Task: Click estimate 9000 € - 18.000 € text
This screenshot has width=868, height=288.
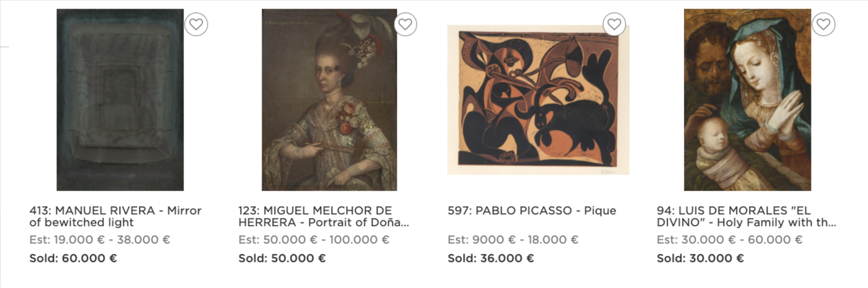Action: tap(513, 240)
